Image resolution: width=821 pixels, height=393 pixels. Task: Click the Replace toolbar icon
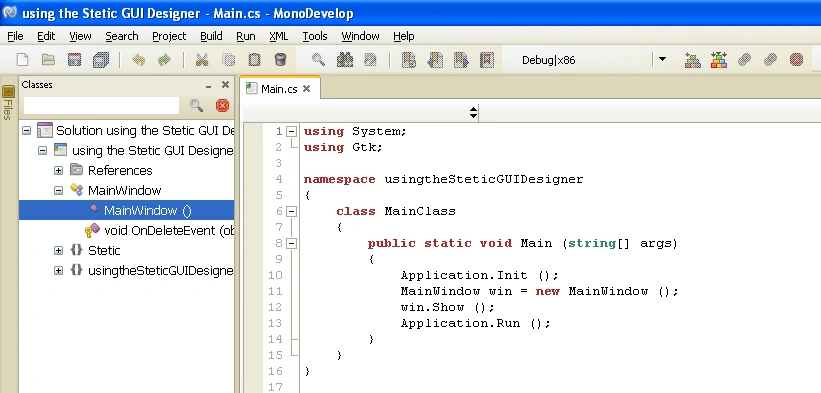370,60
